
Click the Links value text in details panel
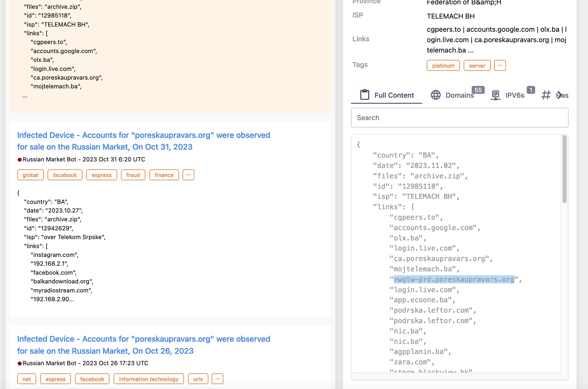(x=497, y=40)
